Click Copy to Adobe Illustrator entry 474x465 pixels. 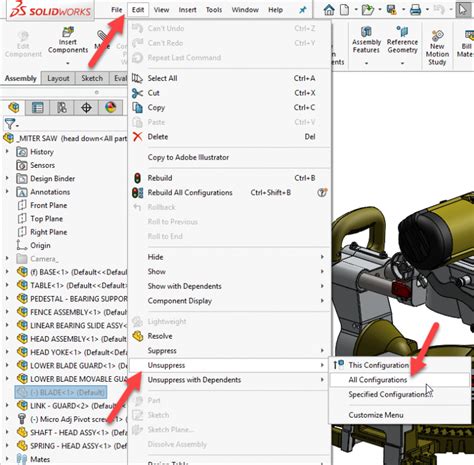230,157
